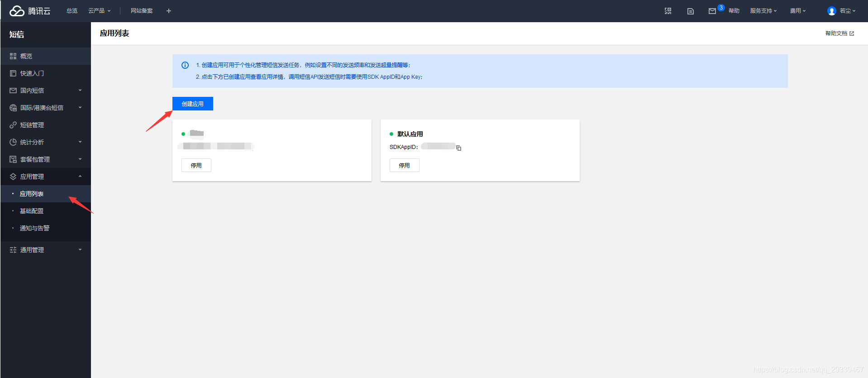Expand the 套餐包管理 submenu arrow

click(x=80, y=159)
